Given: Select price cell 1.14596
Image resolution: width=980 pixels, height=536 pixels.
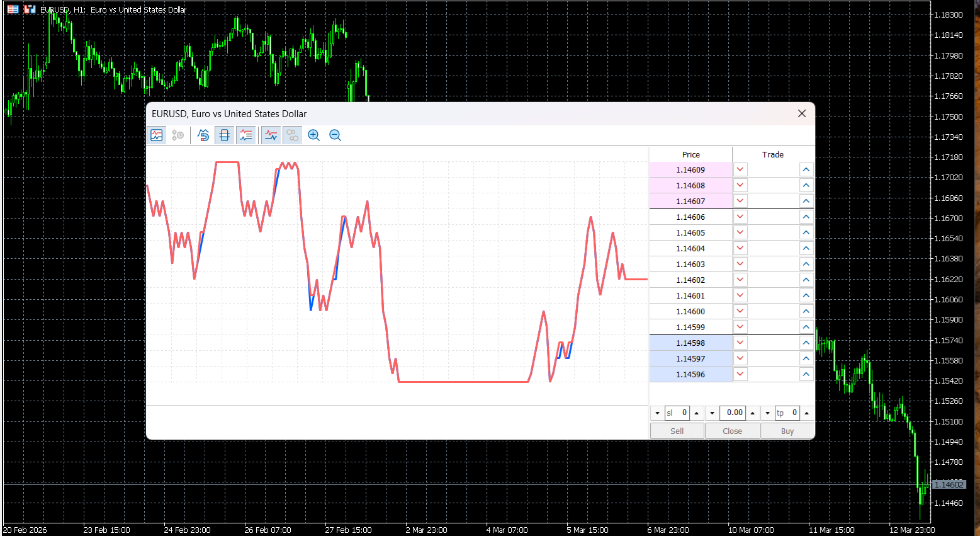Looking at the screenshot, I should coord(691,374).
